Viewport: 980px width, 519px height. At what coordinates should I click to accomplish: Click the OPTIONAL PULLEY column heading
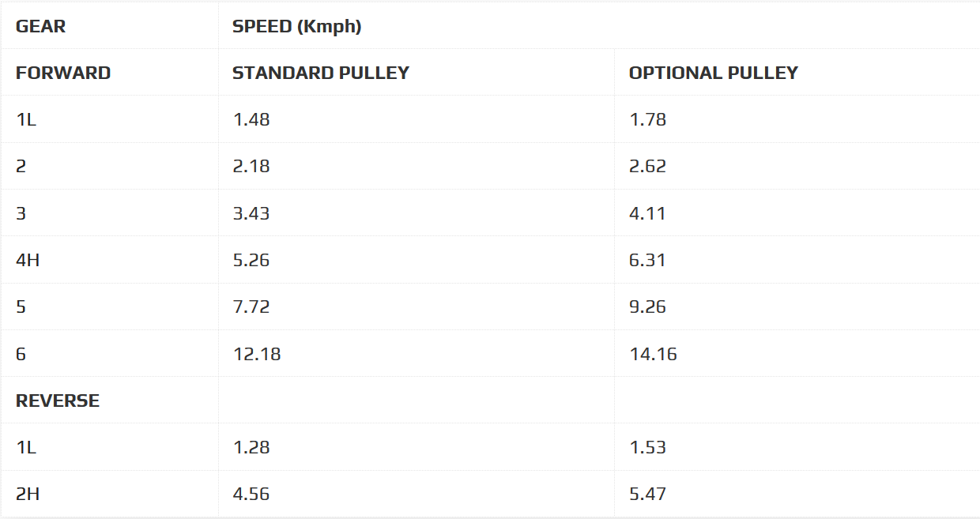click(713, 73)
